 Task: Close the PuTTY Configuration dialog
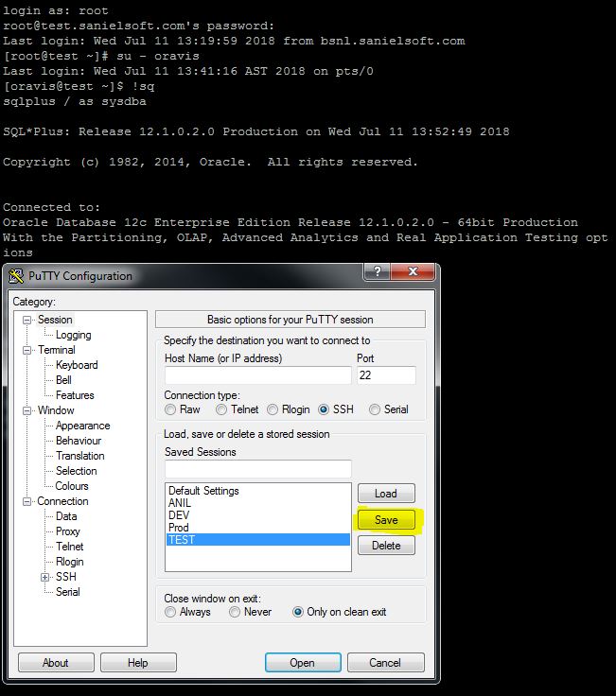point(413,271)
